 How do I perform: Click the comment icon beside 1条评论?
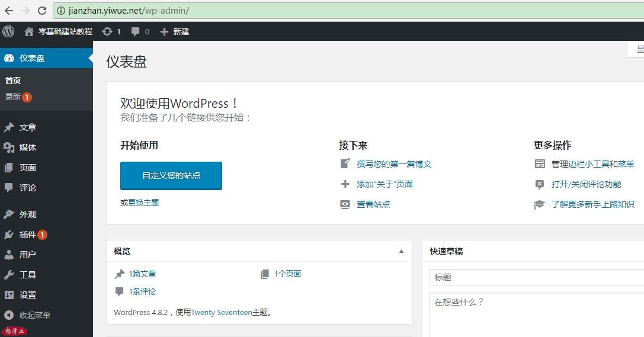pos(120,292)
